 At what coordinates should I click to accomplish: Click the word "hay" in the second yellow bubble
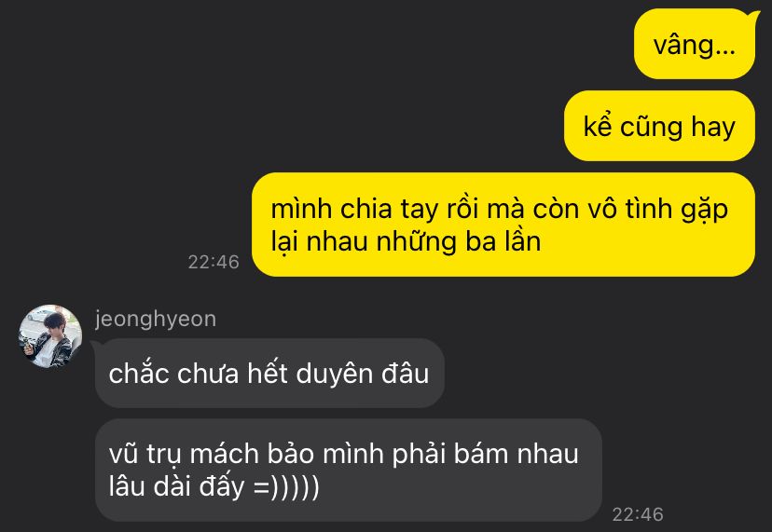(x=713, y=127)
